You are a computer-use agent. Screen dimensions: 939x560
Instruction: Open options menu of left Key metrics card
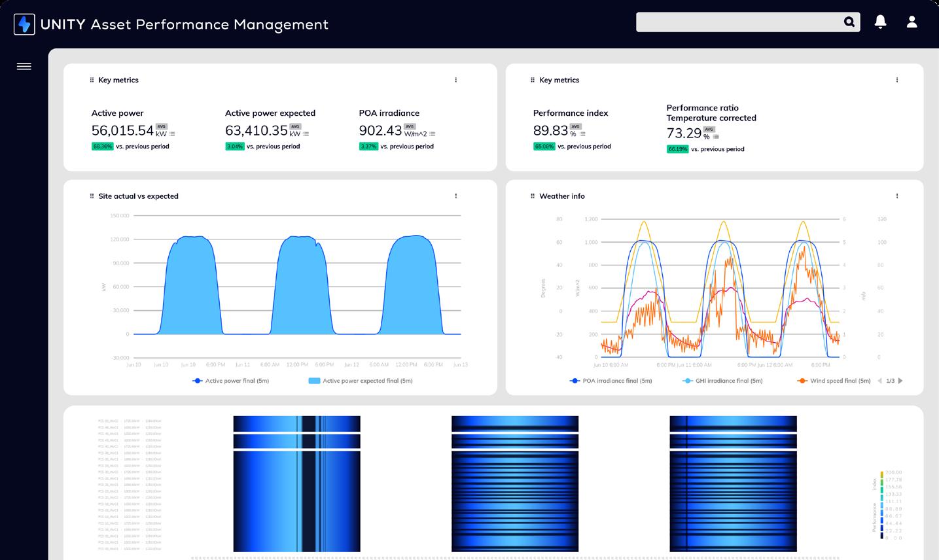coord(456,80)
